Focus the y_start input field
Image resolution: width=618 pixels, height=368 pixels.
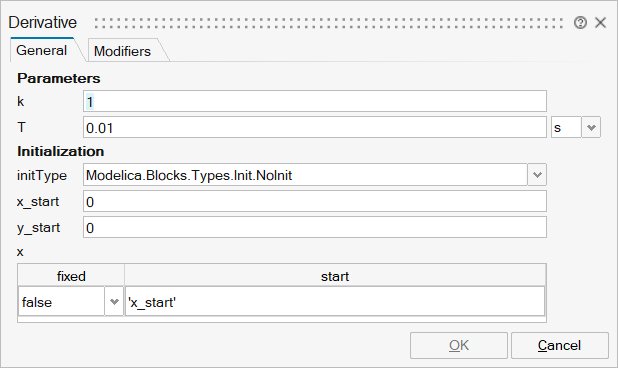(315, 227)
